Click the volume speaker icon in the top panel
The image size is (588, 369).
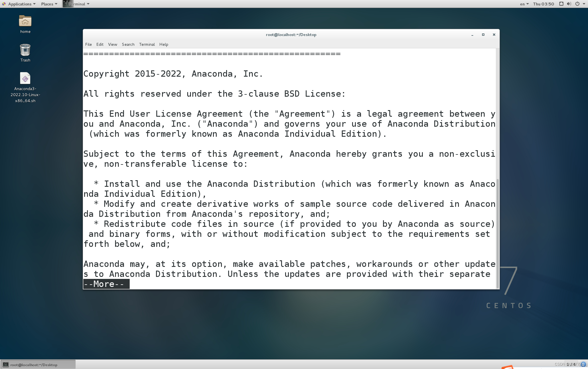tap(569, 4)
